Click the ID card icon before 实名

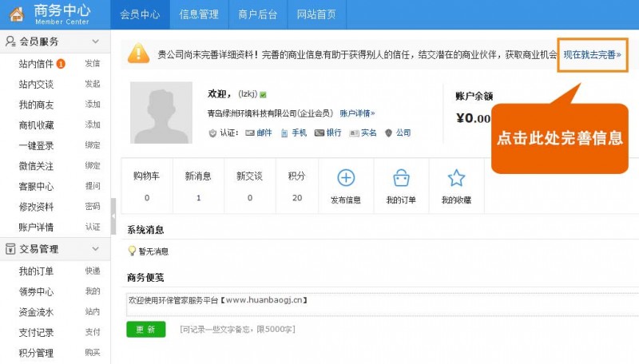coord(354,133)
